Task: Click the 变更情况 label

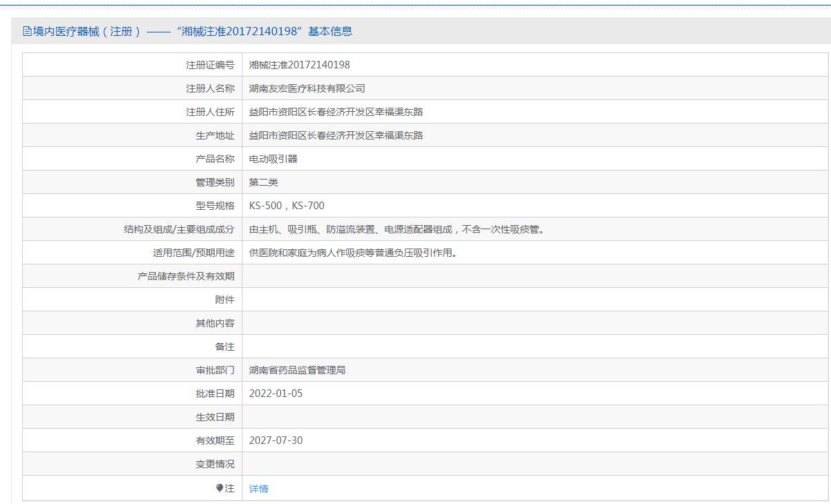Action: point(215,464)
